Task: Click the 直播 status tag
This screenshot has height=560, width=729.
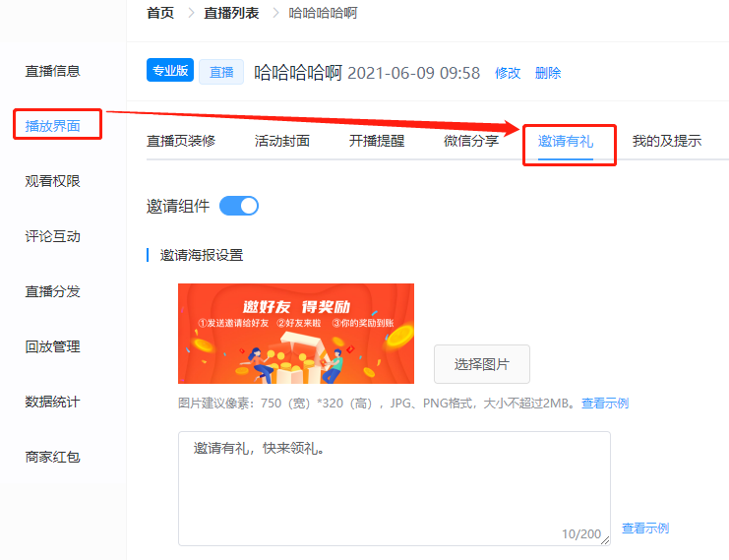Action: [x=221, y=72]
